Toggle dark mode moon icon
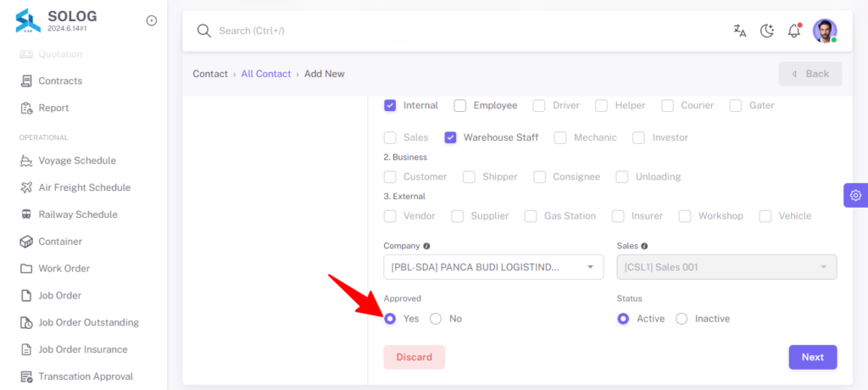Screen dimensions: 868x390 pyautogui.click(x=766, y=31)
